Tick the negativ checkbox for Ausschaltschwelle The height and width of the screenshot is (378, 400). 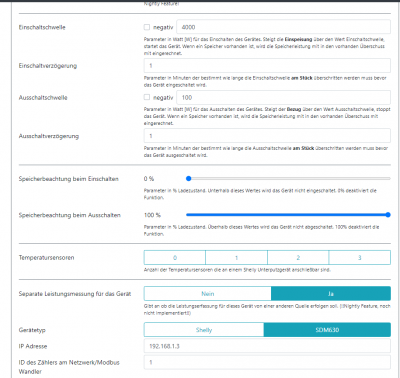click(x=147, y=97)
